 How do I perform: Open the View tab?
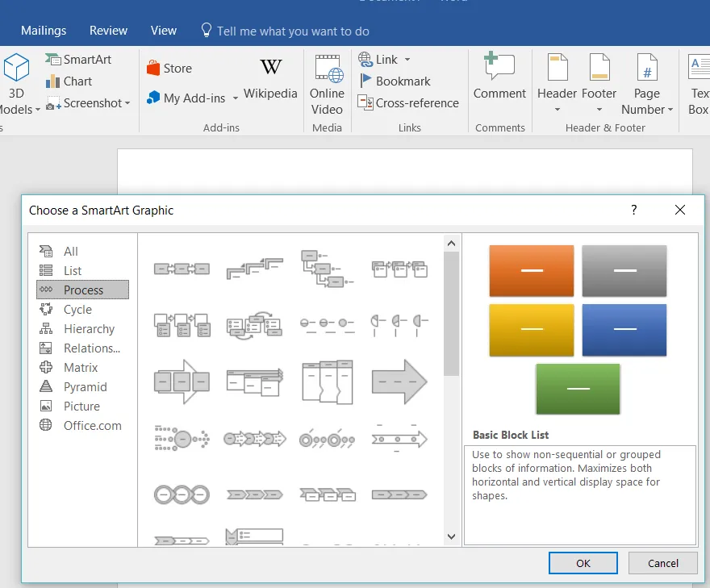(x=163, y=30)
